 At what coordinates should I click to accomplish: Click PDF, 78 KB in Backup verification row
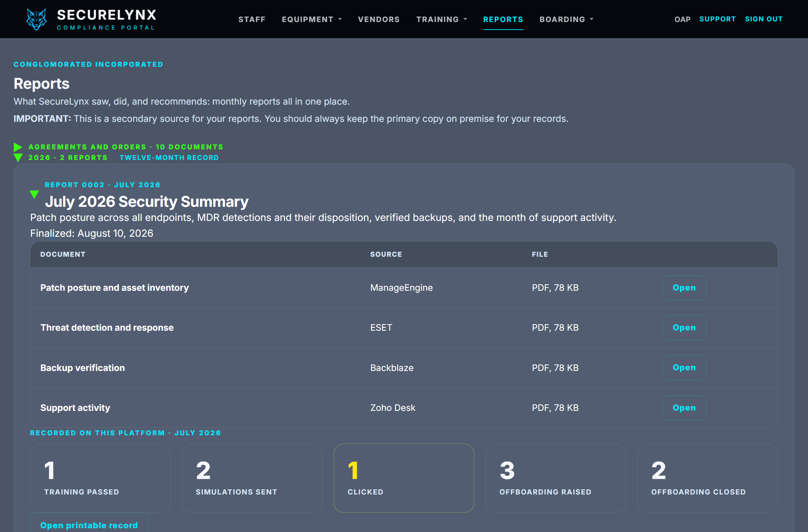(x=555, y=368)
